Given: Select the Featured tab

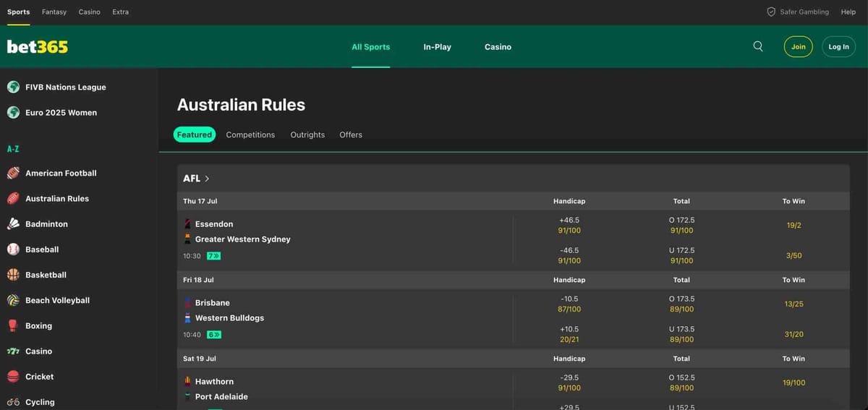Looking at the screenshot, I should click(x=195, y=134).
